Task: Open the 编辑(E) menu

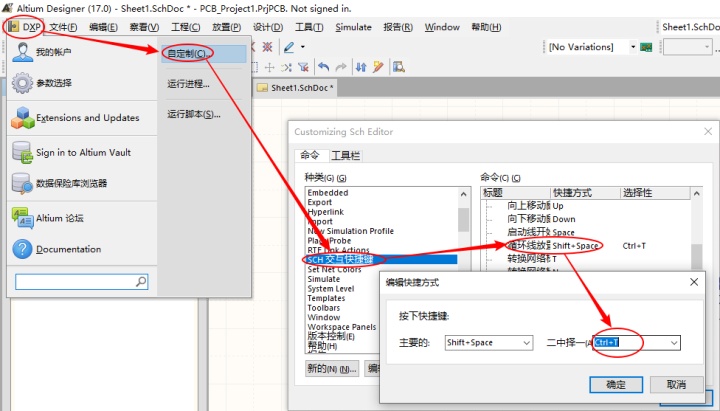Action: 103,27
